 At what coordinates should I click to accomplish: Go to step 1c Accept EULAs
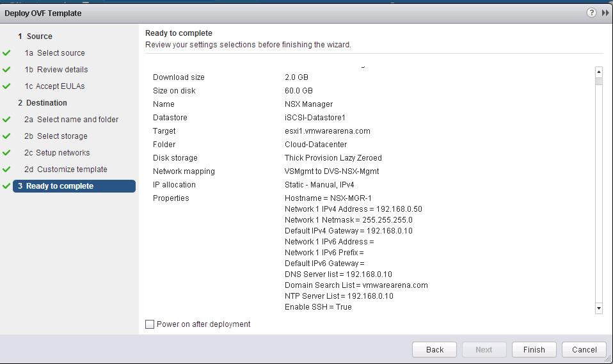pyautogui.click(x=54, y=86)
